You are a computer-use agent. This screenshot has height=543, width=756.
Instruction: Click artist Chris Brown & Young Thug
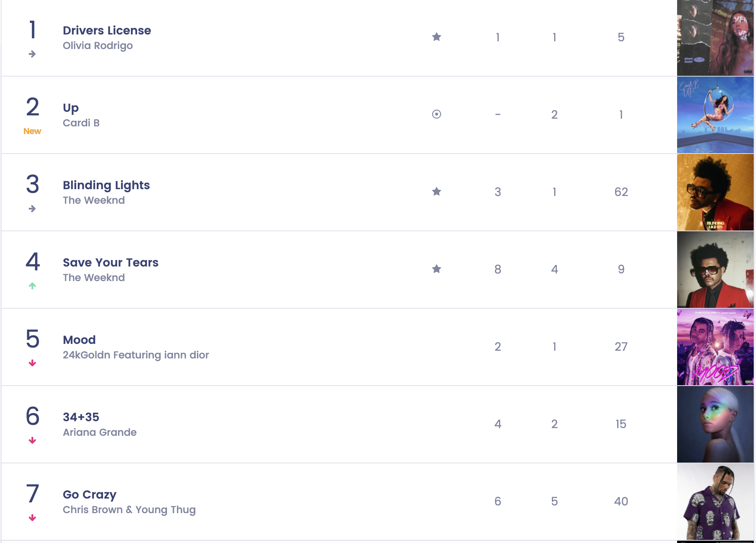[129, 510]
